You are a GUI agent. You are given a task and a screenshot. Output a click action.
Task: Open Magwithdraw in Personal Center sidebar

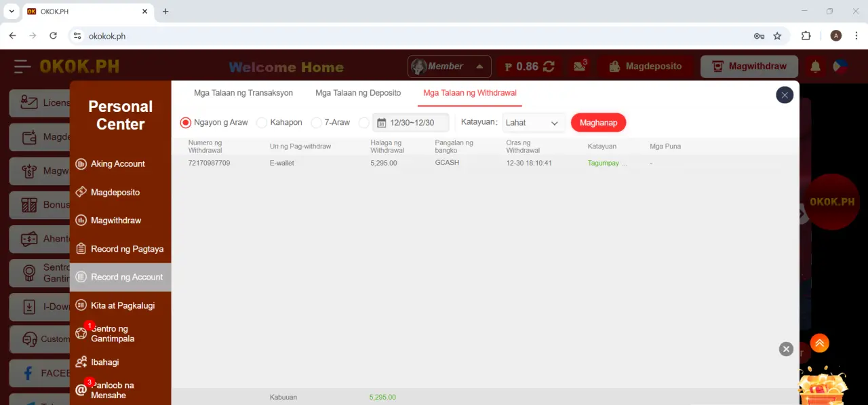coord(120,220)
